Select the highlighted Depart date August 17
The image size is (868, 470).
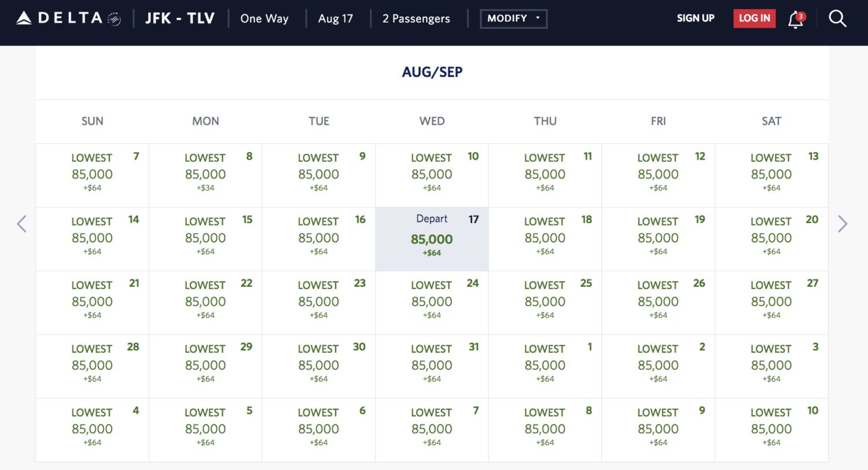click(432, 239)
